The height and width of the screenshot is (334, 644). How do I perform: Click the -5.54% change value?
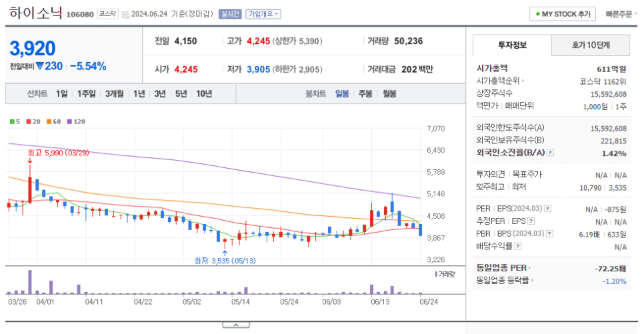pos(88,66)
